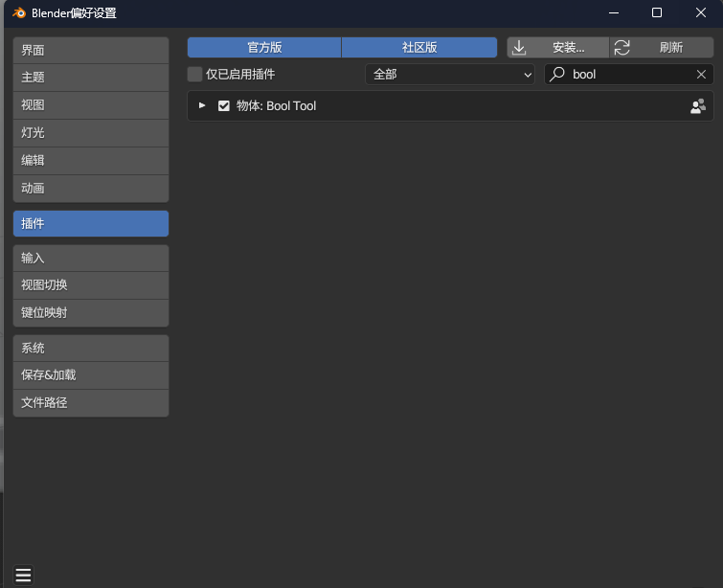Open the 全部 category dropdown
The image size is (723, 588).
(x=449, y=75)
